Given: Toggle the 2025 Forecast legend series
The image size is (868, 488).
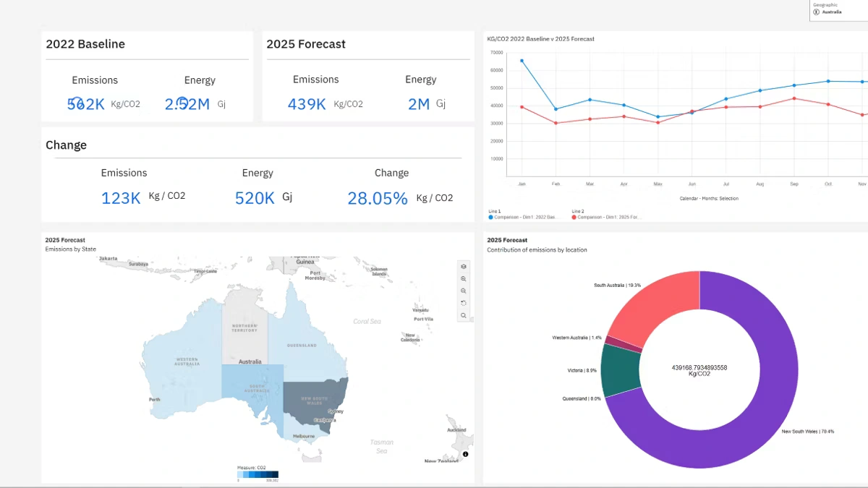Looking at the screenshot, I should coord(574,217).
